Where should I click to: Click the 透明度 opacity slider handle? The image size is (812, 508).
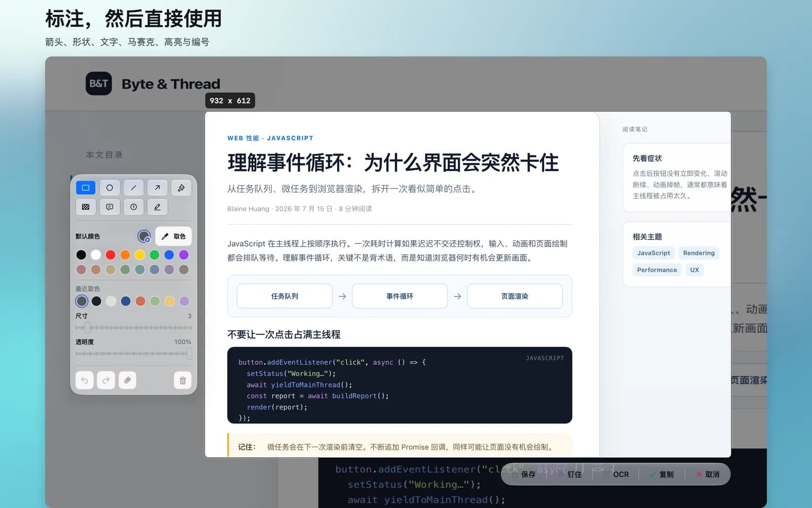(x=189, y=354)
